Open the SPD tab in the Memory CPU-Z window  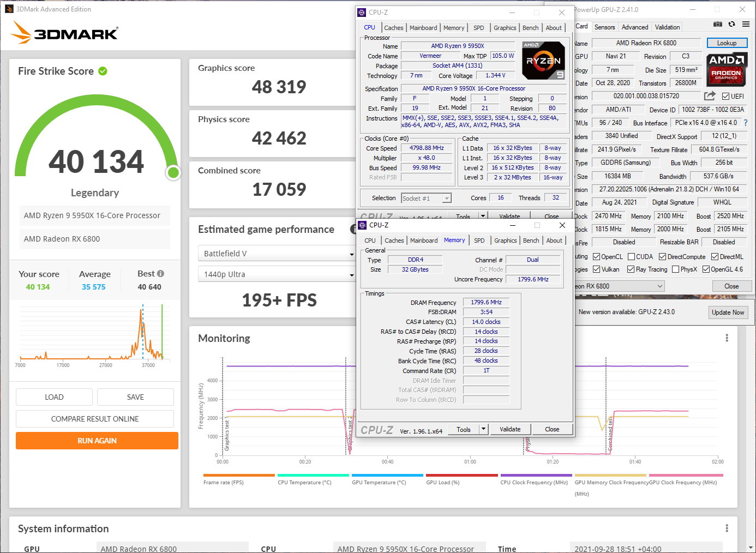click(x=479, y=241)
